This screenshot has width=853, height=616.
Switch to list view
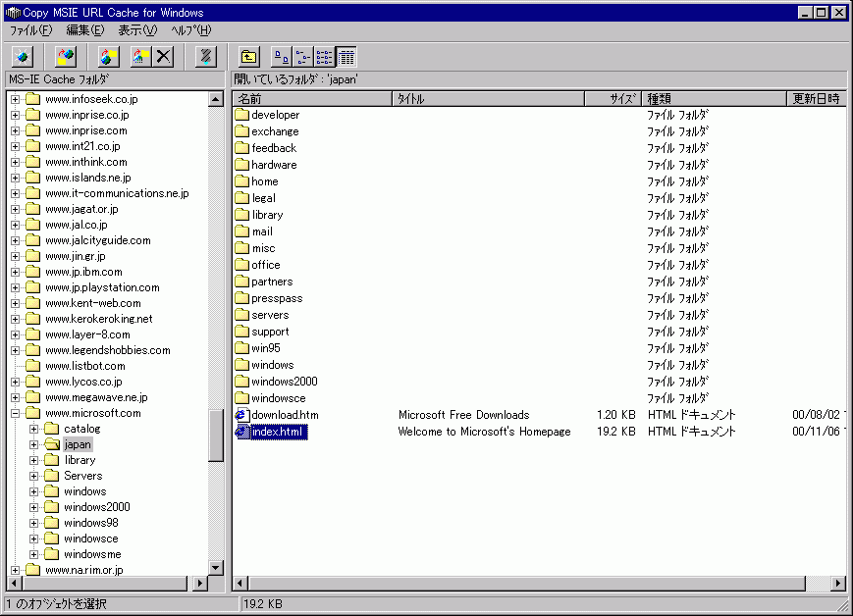point(324,57)
